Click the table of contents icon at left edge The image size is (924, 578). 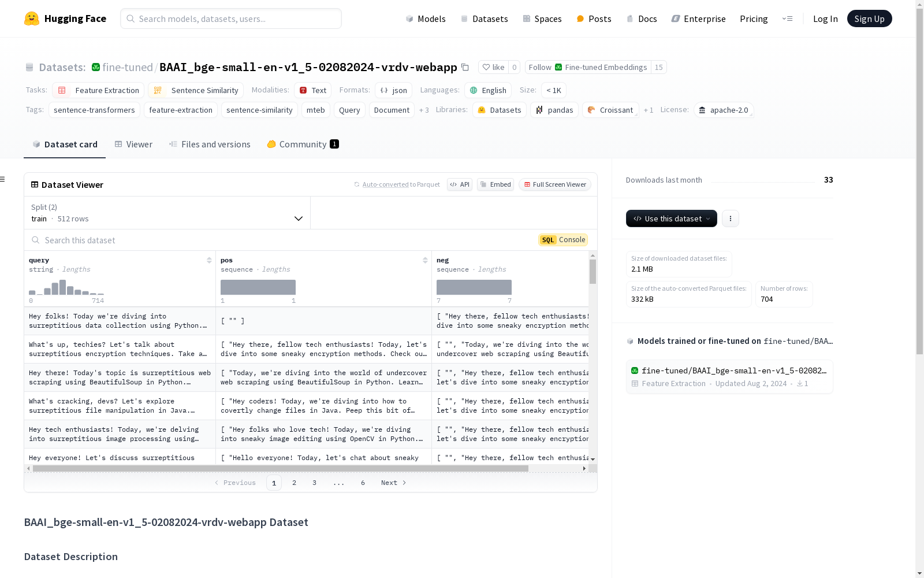[x=3, y=179]
